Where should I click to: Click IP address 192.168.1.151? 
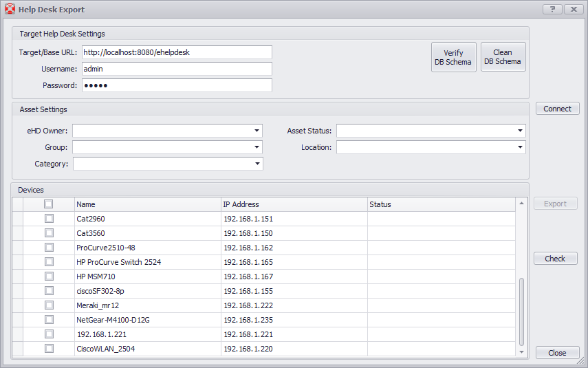[x=248, y=219]
